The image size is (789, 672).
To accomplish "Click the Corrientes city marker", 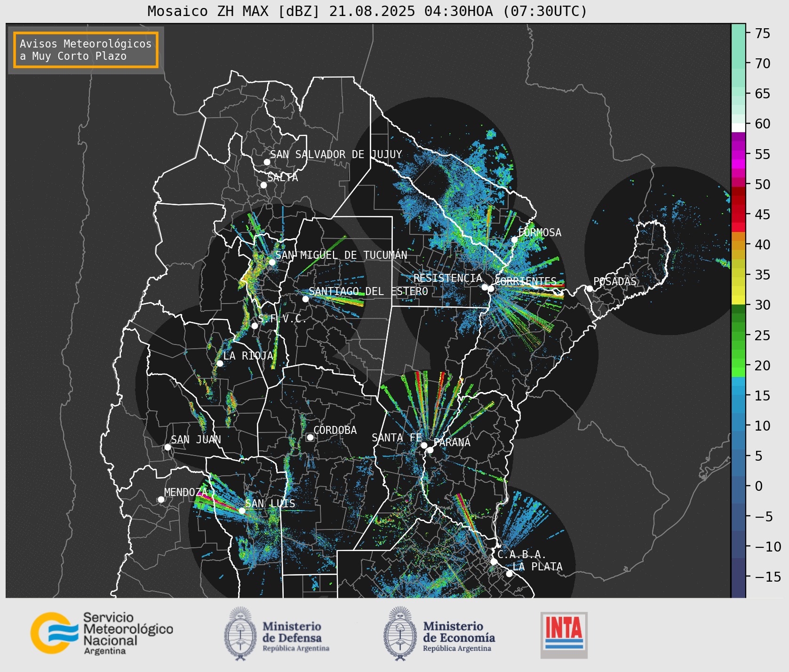I will pos(491,288).
